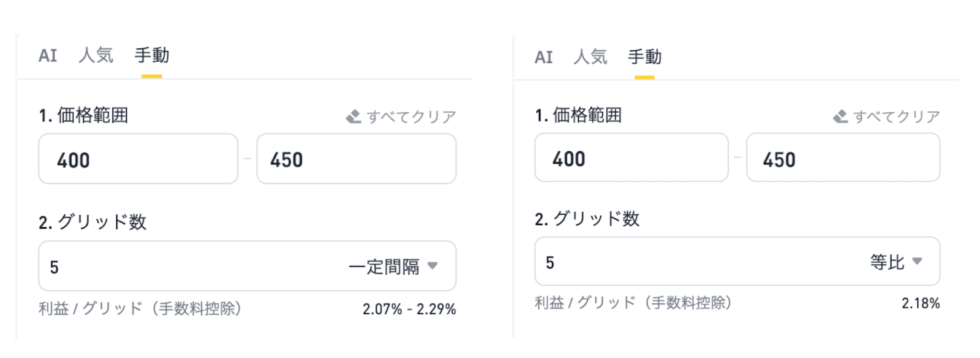Click grid count field in left panel
The height and width of the screenshot is (358, 980).
click(184, 267)
